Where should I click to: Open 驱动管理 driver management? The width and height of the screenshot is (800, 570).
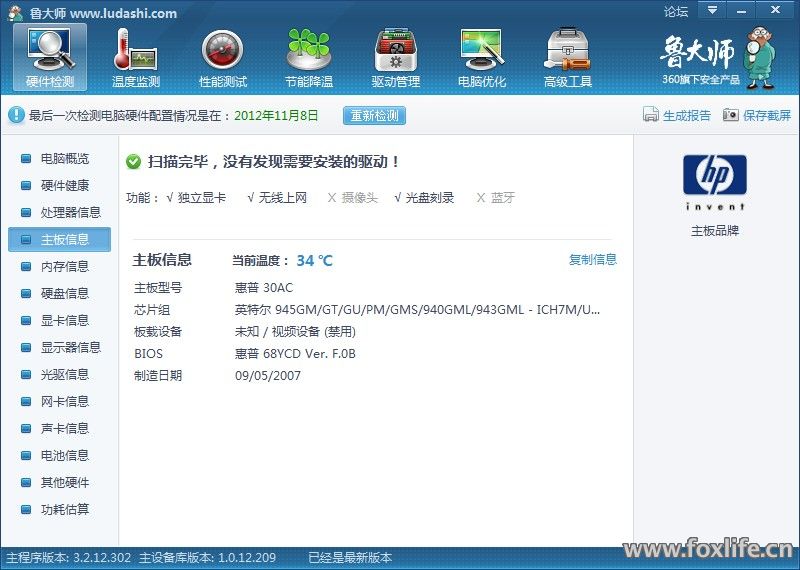coord(395,57)
